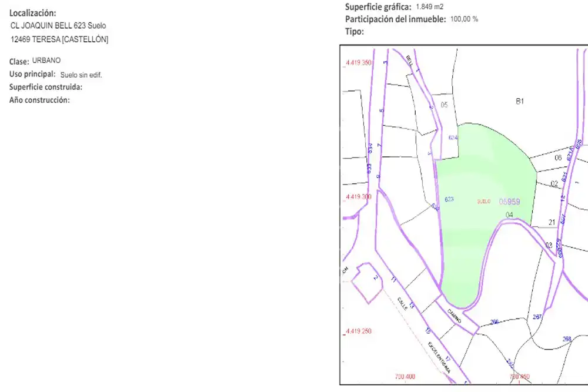
Task: Click the 'Superficie gráfica:' label
Action: coord(378,6)
